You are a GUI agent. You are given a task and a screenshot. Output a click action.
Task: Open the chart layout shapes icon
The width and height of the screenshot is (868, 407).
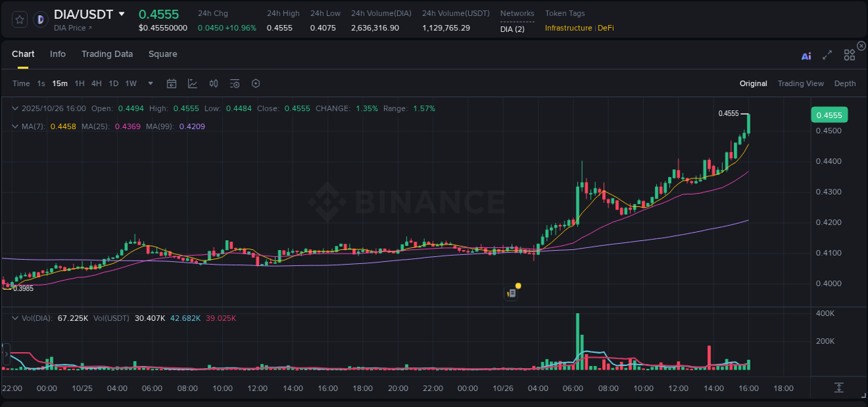pos(849,55)
